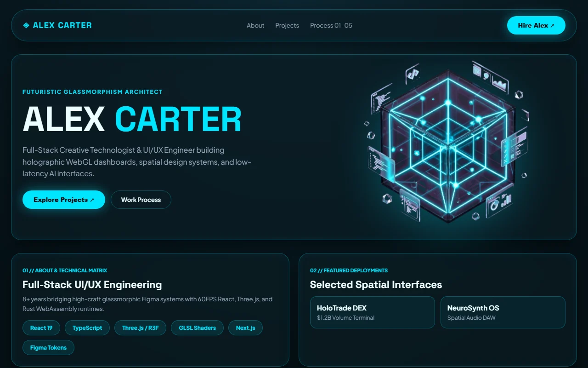Select the React 19 skill chip

41,328
